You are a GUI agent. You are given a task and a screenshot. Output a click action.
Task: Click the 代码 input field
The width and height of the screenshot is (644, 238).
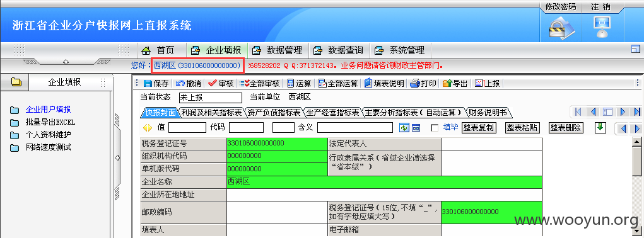tap(247, 127)
